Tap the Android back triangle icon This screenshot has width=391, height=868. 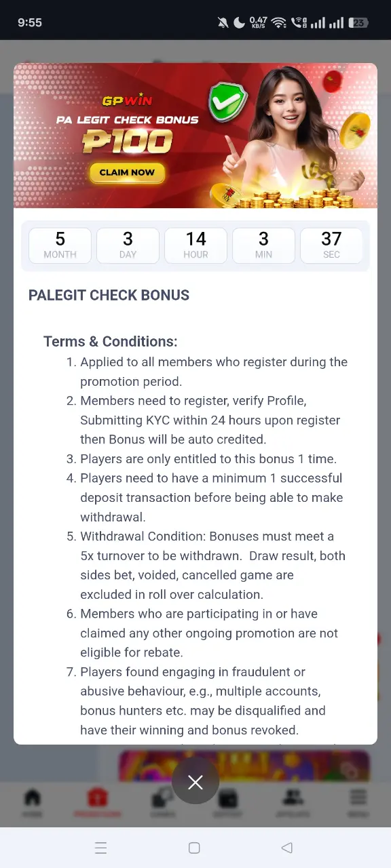[286, 848]
